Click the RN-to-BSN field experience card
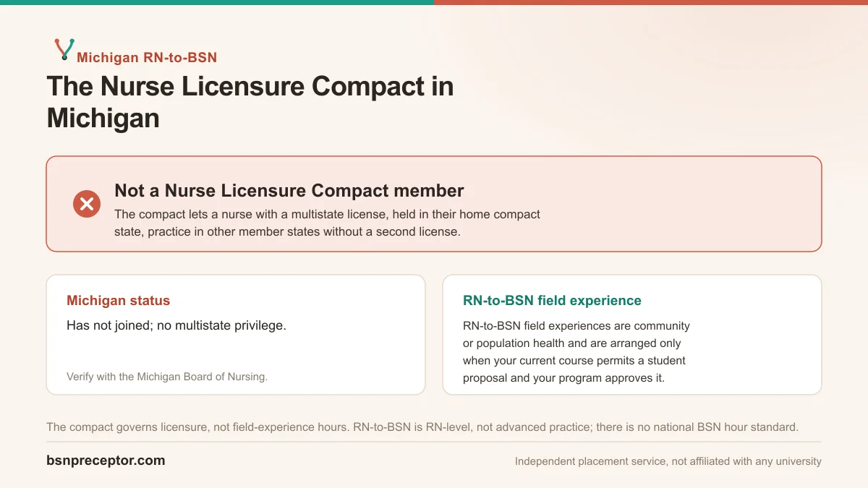The width and height of the screenshot is (868, 488). tap(632, 335)
